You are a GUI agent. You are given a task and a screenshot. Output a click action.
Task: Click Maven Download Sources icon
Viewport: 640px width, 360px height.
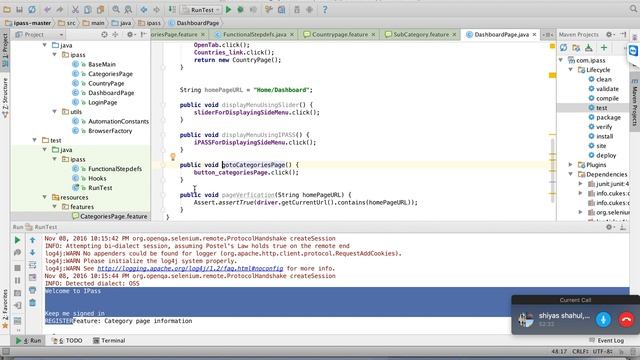(589, 48)
